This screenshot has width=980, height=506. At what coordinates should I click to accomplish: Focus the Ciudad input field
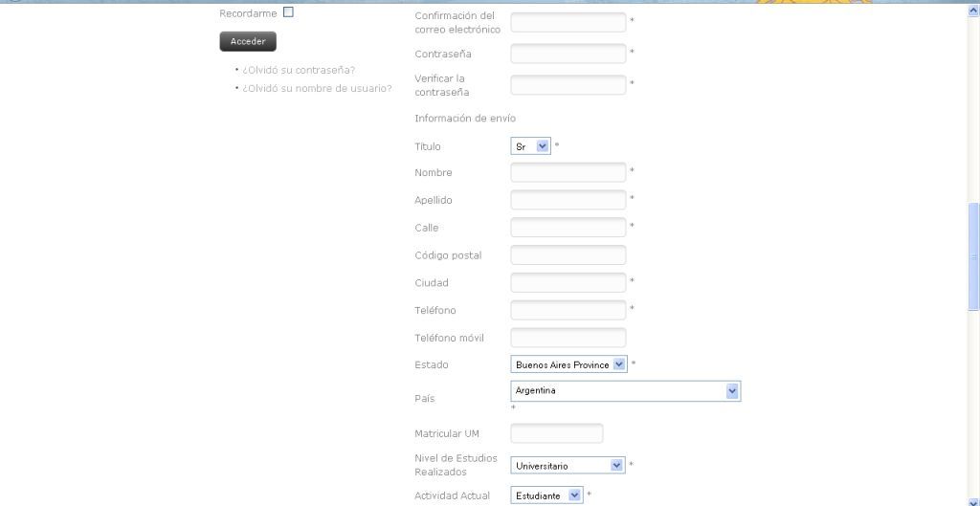pyautogui.click(x=568, y=282)
